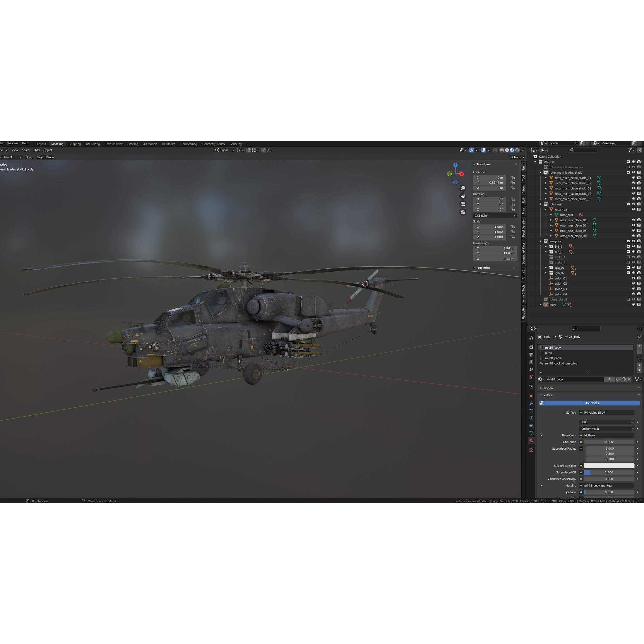The image size is (644, 644).
Task: Collapse the rotor_main_blades_static collection
Action: tap(540, 172)
